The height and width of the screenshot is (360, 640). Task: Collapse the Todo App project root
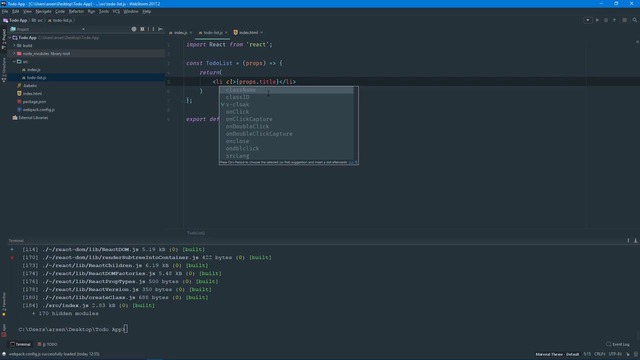10,38
